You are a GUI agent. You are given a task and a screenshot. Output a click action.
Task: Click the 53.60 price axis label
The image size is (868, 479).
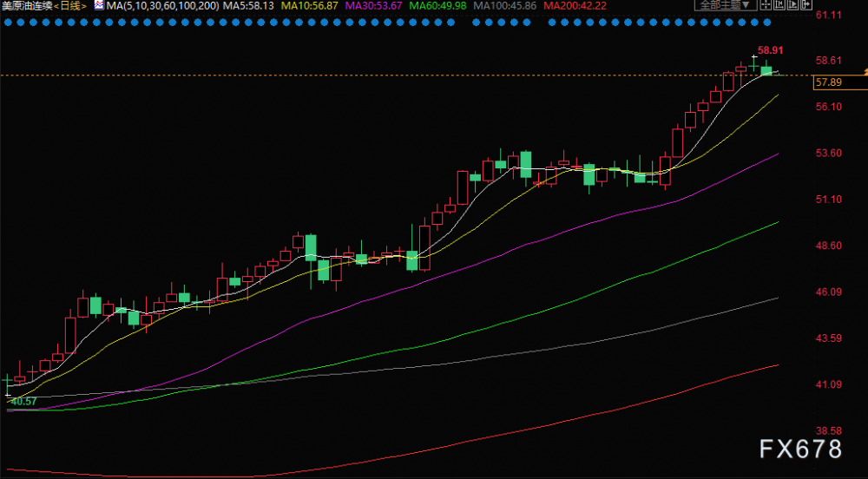(829, 154)
